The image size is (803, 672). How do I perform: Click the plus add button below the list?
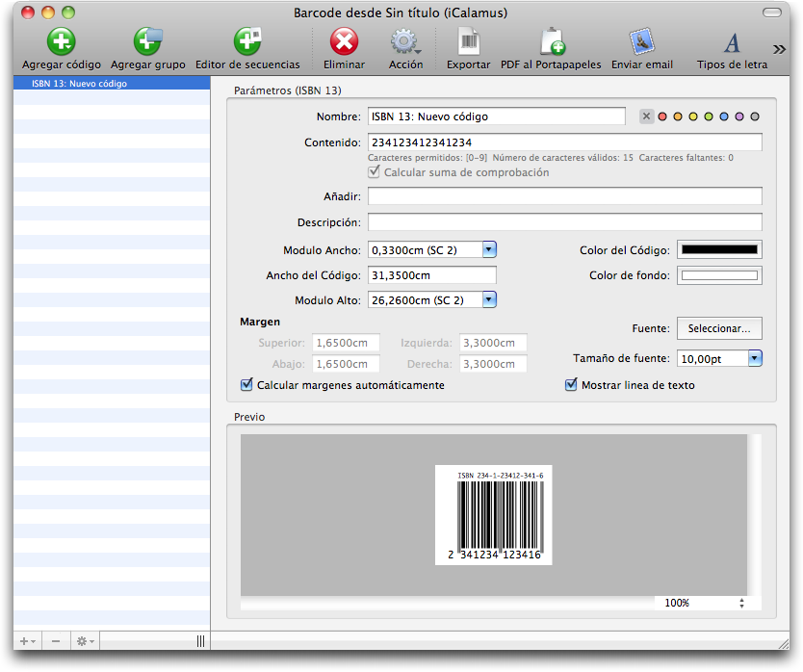pos(27,641)
